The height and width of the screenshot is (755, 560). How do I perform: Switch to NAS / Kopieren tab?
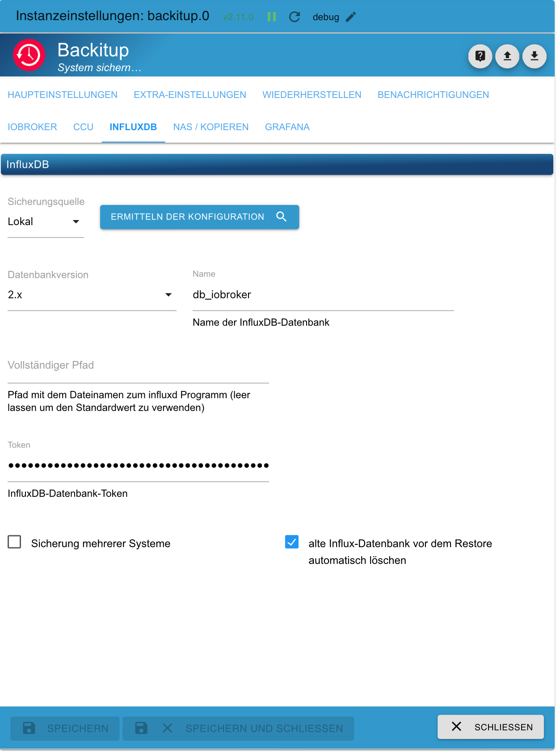pos(211,127)
